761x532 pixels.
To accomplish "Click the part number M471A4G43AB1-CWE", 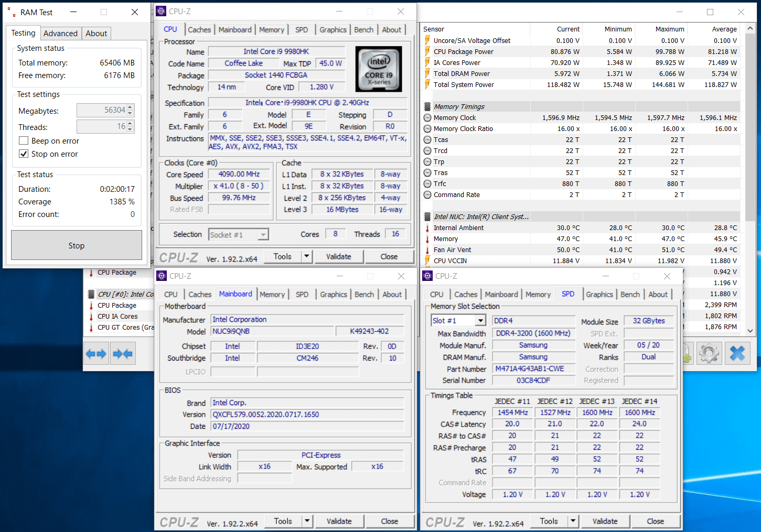I will pyautogui.click(x=534, y=368).
